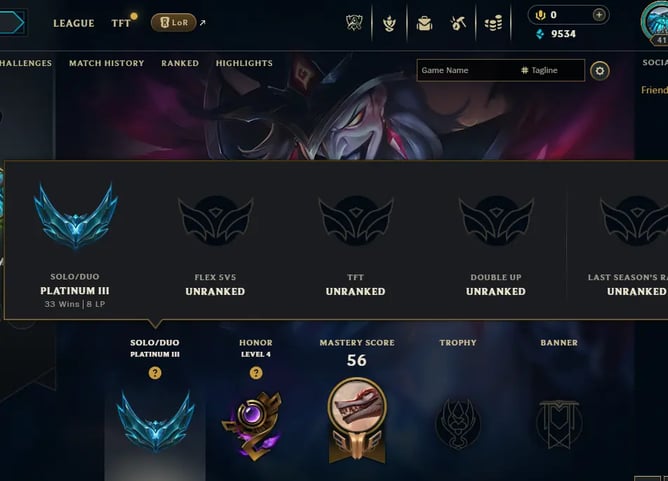This screenshot has height=481, width=668.
Task: Select League in the top navigation
Action: 74,23
